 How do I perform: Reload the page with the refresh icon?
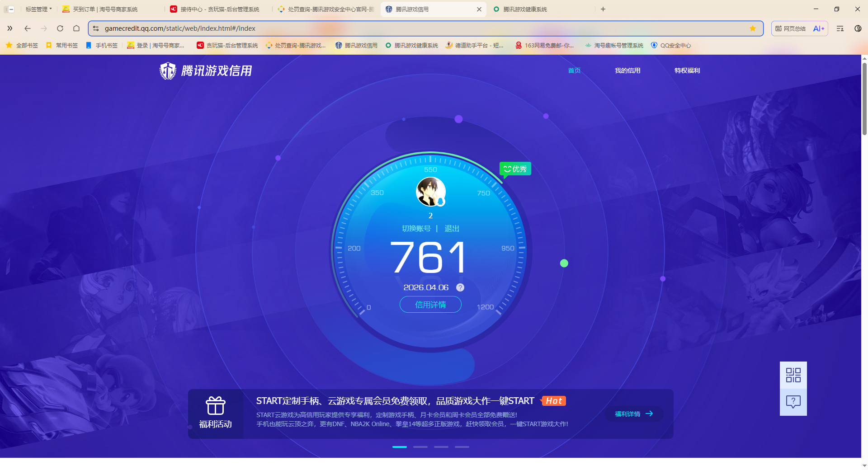coord(60,28)
